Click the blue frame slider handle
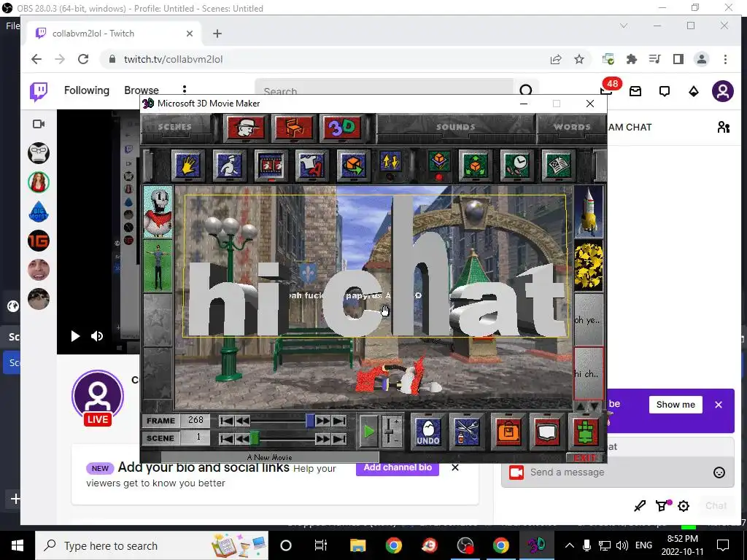This screenshot has height=560, width=747. coord(310,421)
